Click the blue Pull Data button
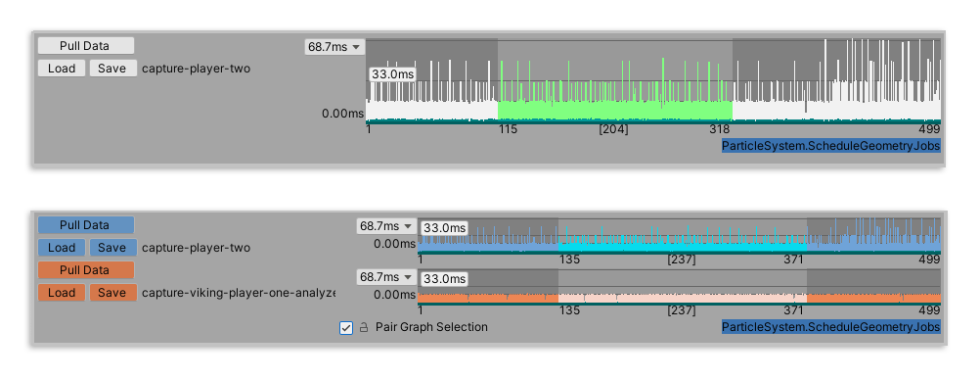 [x=86, y=224]
